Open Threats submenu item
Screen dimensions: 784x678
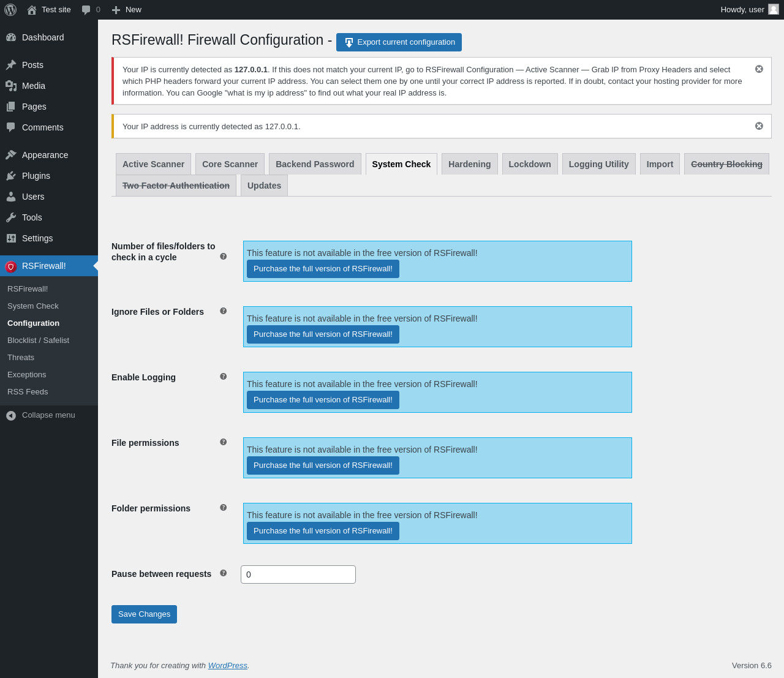click(x=49, y=358)
